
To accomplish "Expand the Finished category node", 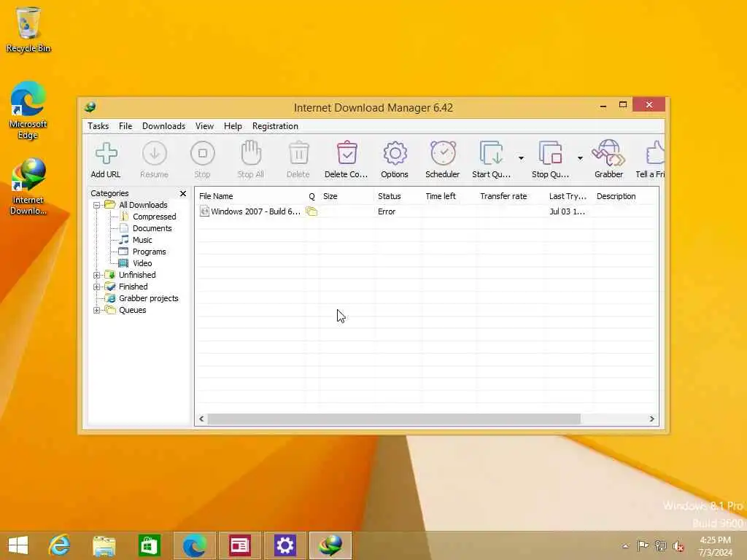I will coord(97,287).
